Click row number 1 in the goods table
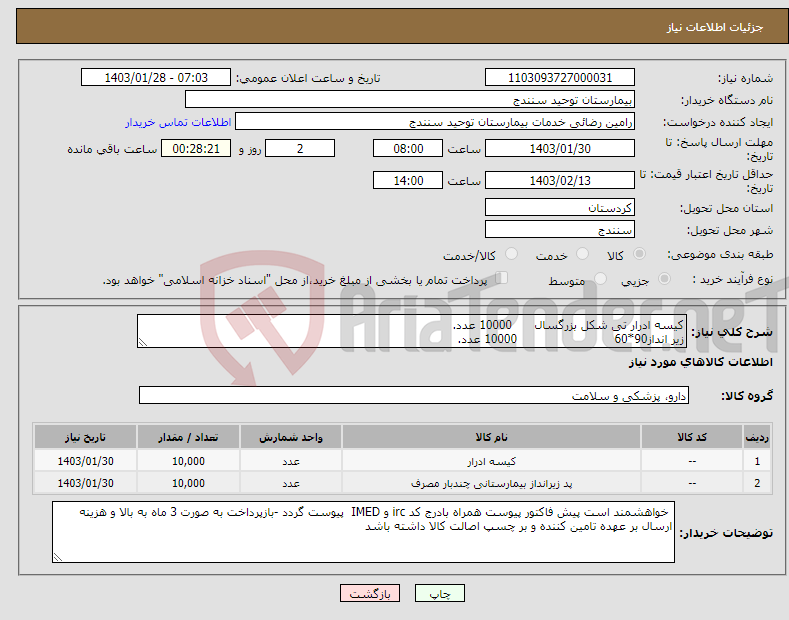The width and height of the screenshot is (789, 620). click(x=757, y=461)
